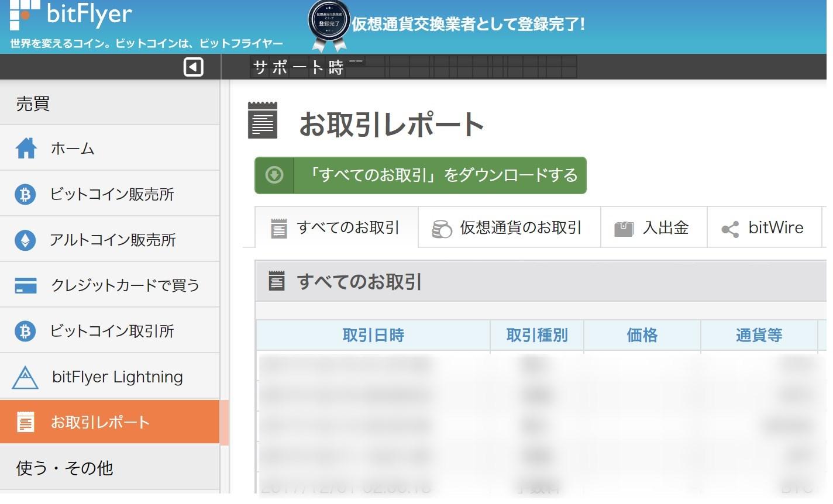Click the share icon on the bitWire tab
The width and height of the screenshot is (833, 504).
(x=730, y=229)
